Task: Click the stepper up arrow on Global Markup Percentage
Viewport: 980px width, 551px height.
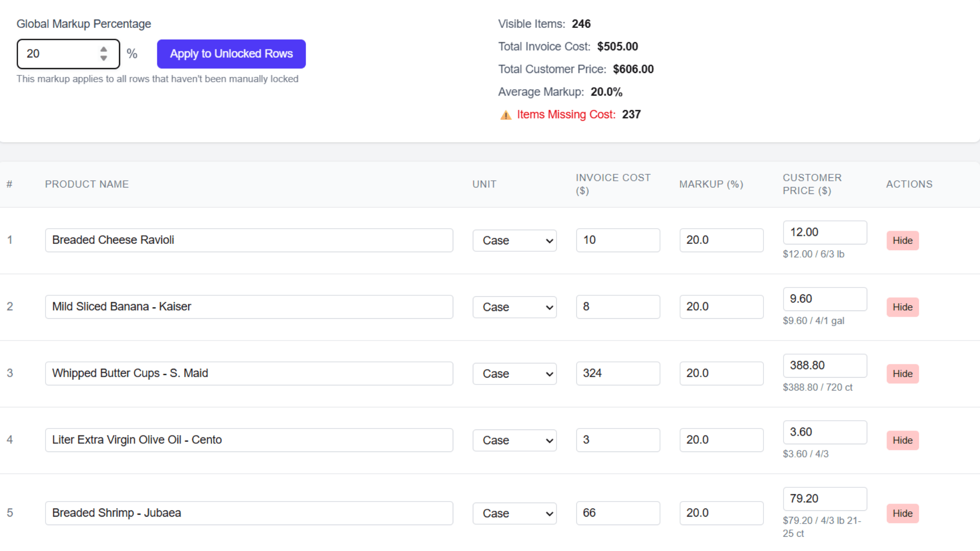Action: click(103, 49)
